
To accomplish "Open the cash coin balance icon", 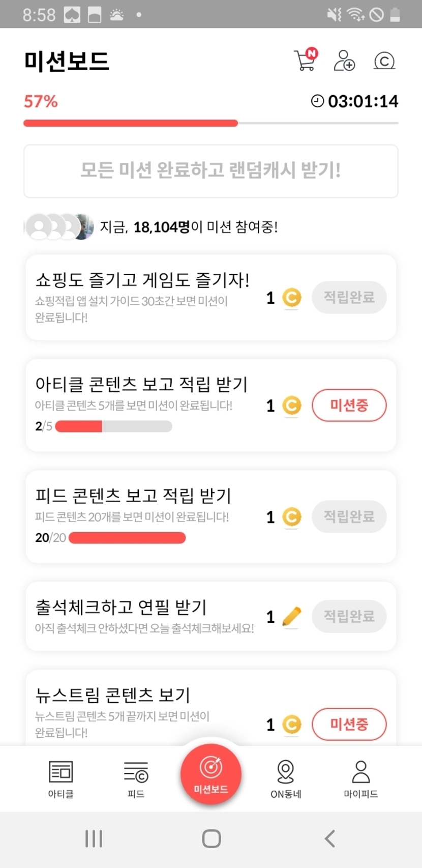I will 384,61.
